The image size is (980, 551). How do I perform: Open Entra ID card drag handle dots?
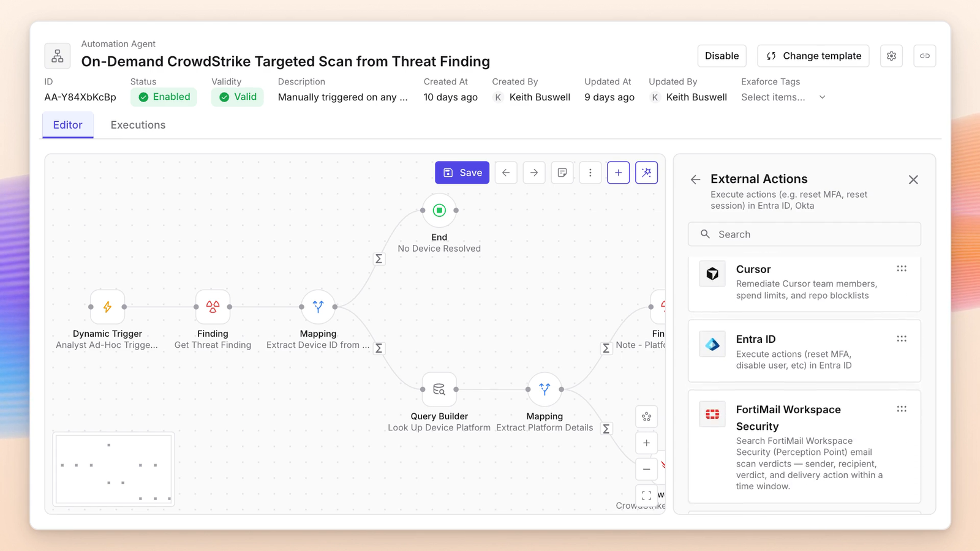tap(902, 339)
